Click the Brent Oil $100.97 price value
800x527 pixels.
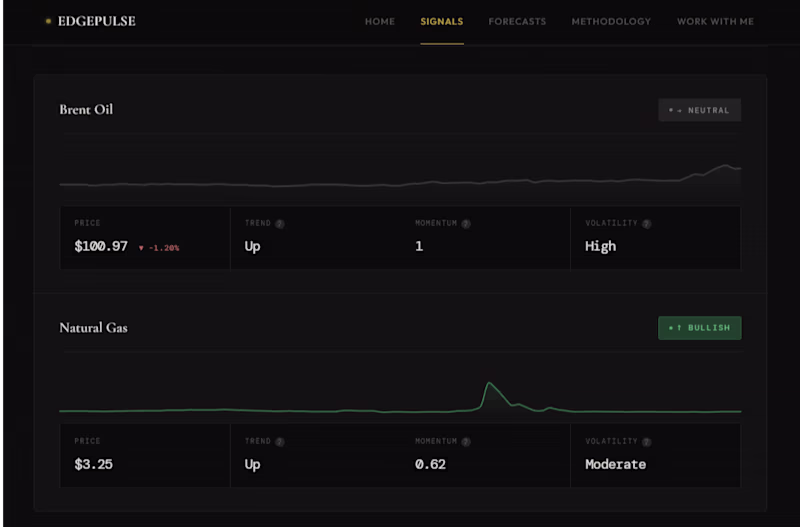pyautogui.click(x=101, y=246)
